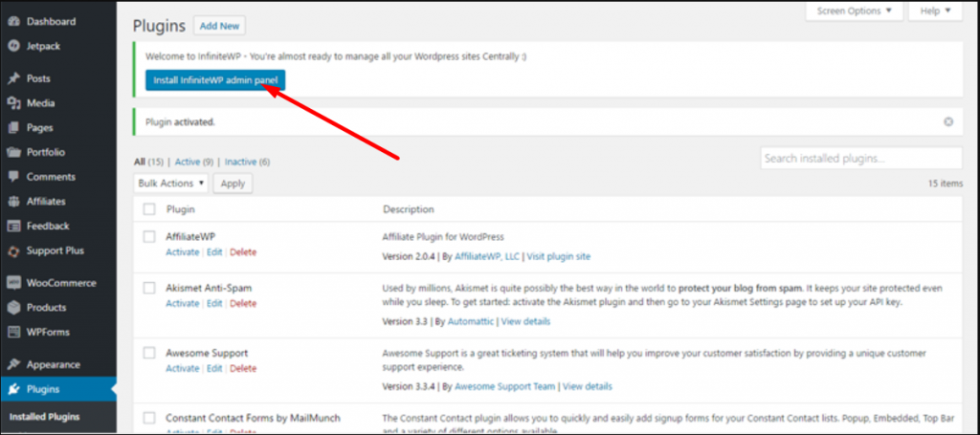Check the Constant Contact Forms checkbox

(148, 418)
